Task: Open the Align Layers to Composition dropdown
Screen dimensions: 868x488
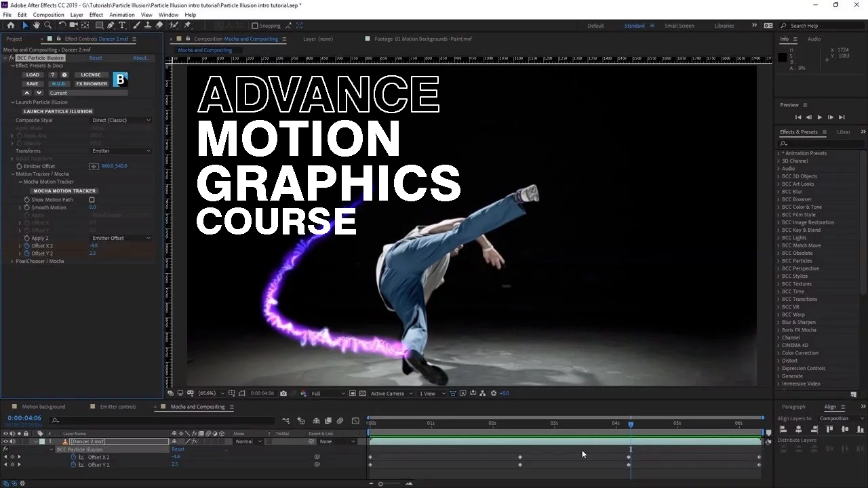Action: tap(842, 418)
